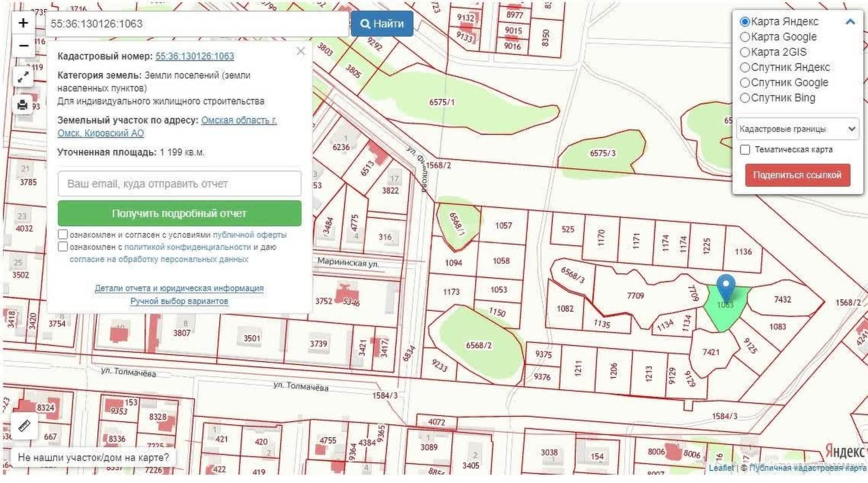Open the print map icon
Screen dimensions: 868x483
point(23,105)
